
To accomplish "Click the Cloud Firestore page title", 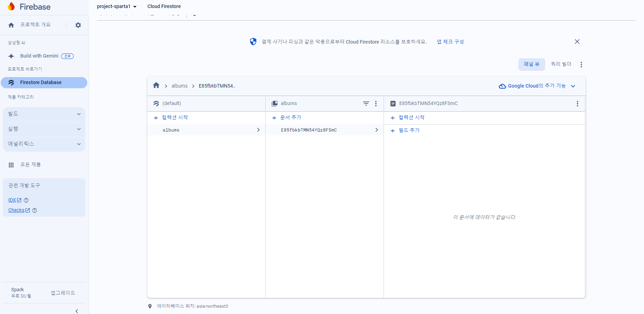I will click(x=164, y=6).
